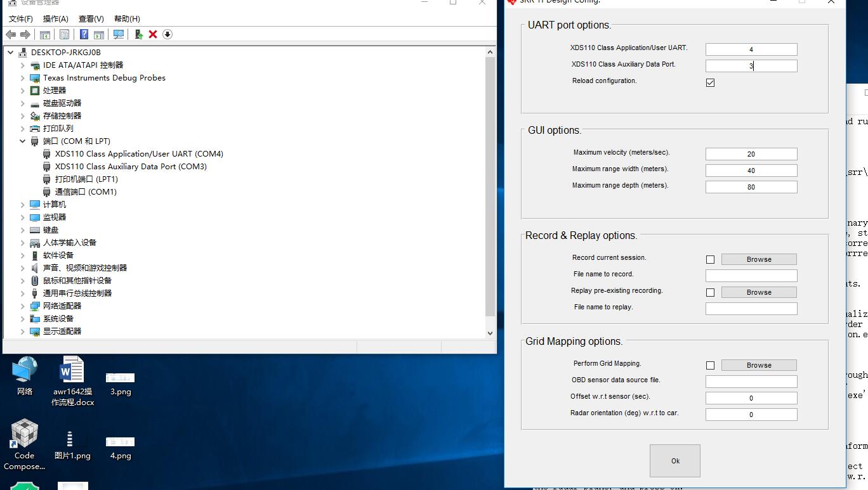Screen dimensions: 868x490
Task: Click the Auxiliary Data Port number field
Action: coord(751,66)
